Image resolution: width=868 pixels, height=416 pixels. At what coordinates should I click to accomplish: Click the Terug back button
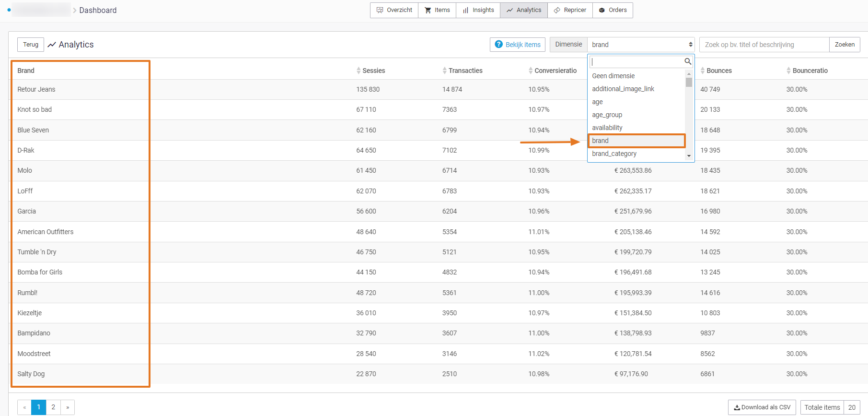[31, 45]
